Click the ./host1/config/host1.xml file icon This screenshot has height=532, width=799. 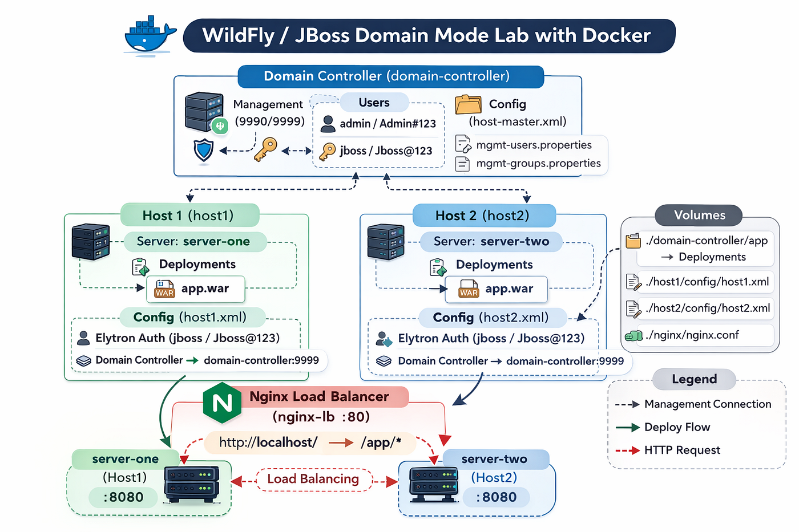point(633,282)
